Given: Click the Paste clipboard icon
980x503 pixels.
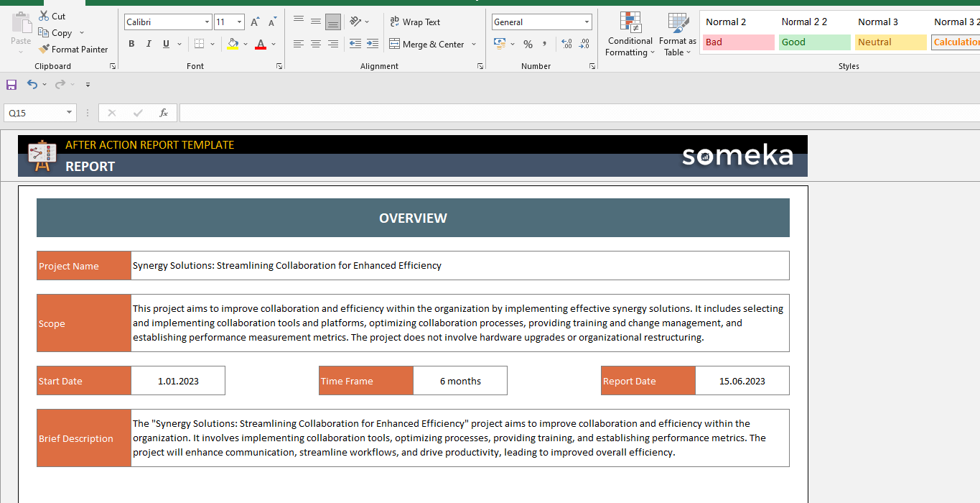Looking at the screenshot, I should [21, 21].
